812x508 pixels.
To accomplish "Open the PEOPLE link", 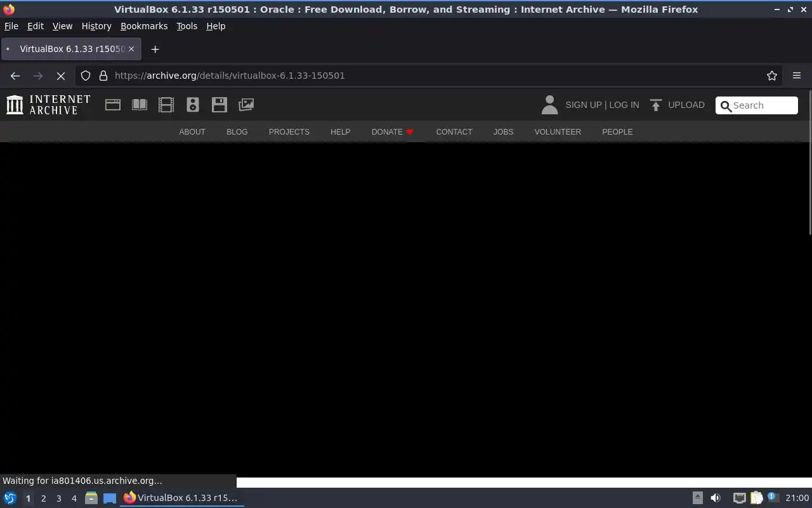I will point(617,131).
